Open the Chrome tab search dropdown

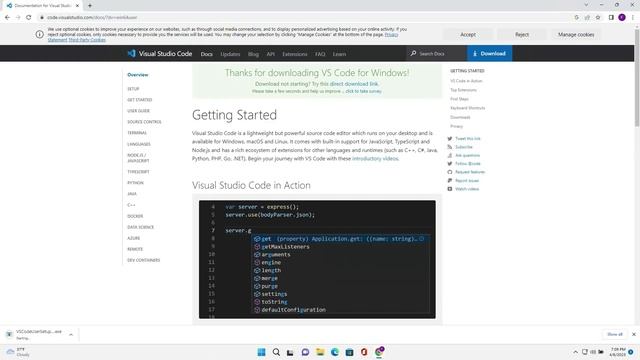[x=586, y=5]
